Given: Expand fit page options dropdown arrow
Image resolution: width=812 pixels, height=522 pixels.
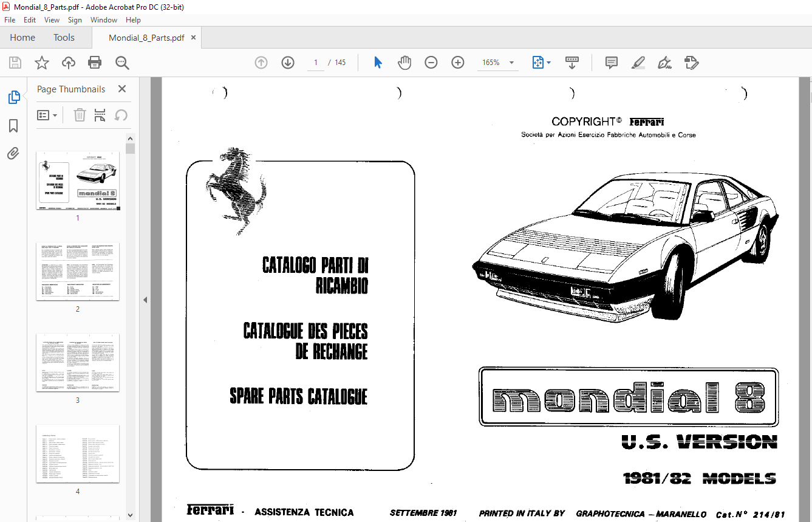Looking at the screenshot, I should (549, 63).
